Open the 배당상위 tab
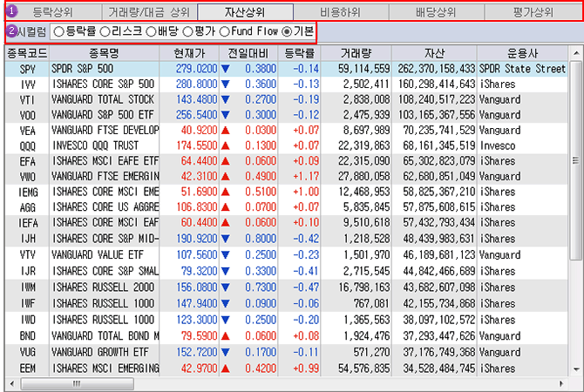 pos(437,12)
